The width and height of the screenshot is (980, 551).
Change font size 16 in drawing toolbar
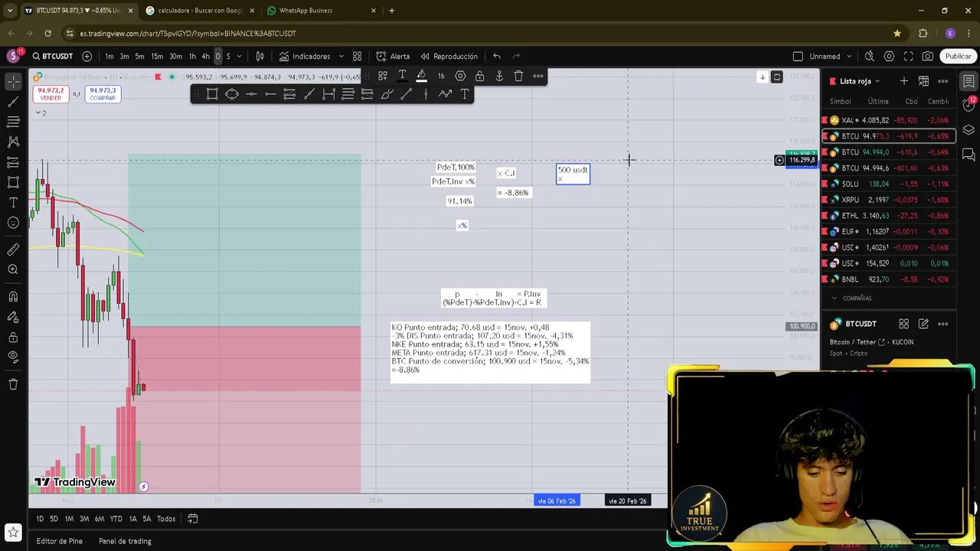[441, 76]
